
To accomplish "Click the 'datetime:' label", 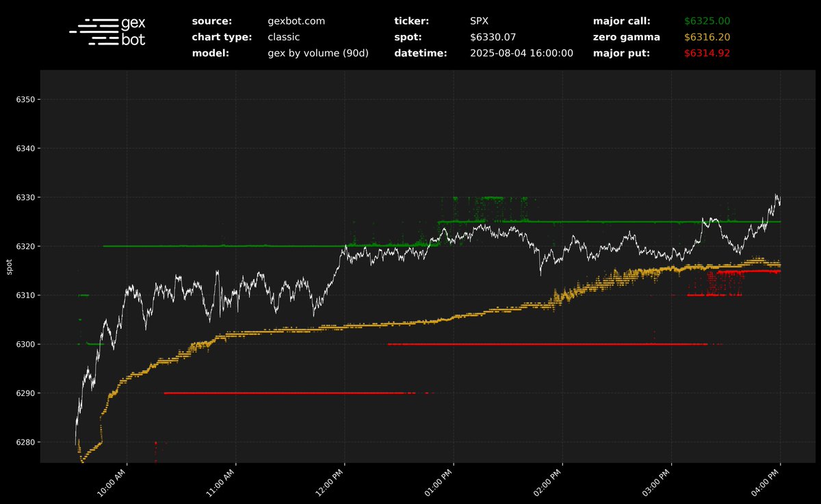I will tap(420, 53).
